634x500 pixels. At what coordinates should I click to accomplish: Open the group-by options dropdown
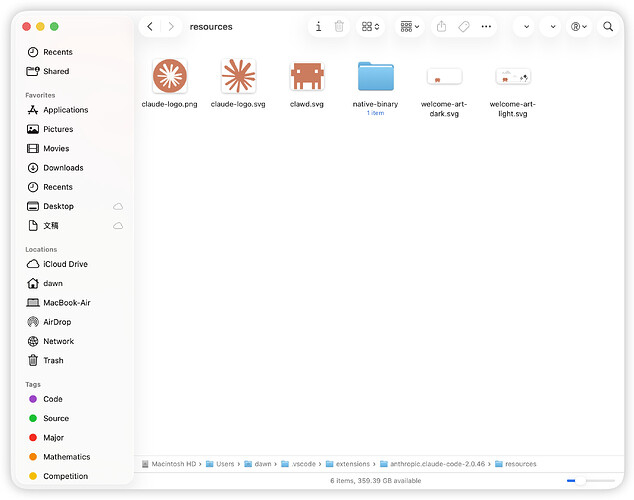click(410, 27)
